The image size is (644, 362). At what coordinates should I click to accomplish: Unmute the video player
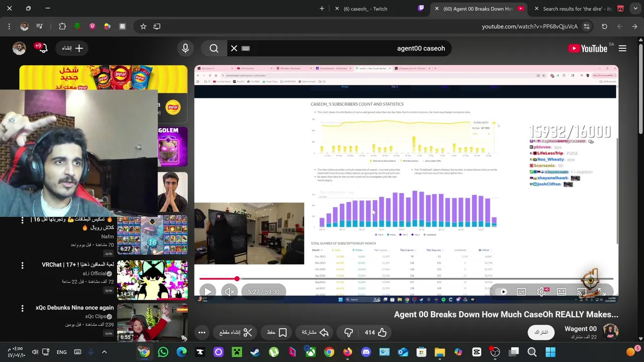(229, 292)
